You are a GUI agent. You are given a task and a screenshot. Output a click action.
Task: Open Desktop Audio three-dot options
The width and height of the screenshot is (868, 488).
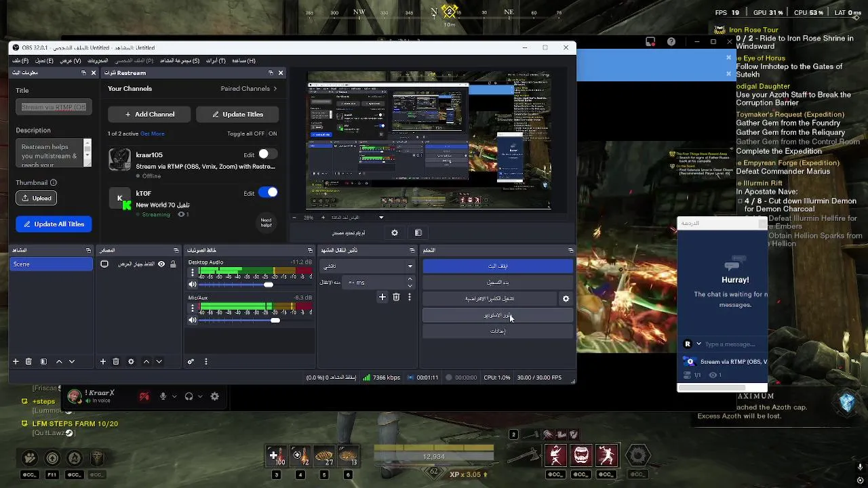[x=193, y=272]
